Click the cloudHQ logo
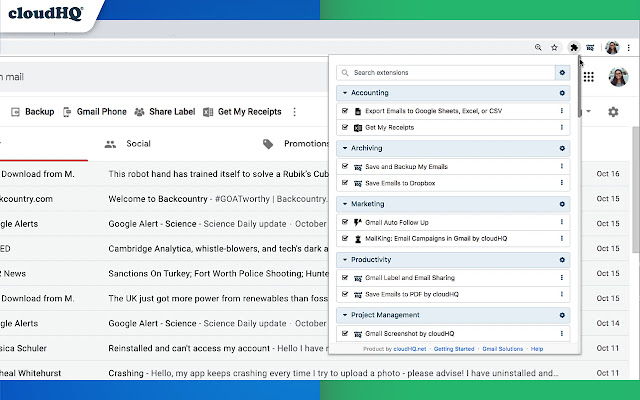The image size is (640, 400). pos(45,13)
